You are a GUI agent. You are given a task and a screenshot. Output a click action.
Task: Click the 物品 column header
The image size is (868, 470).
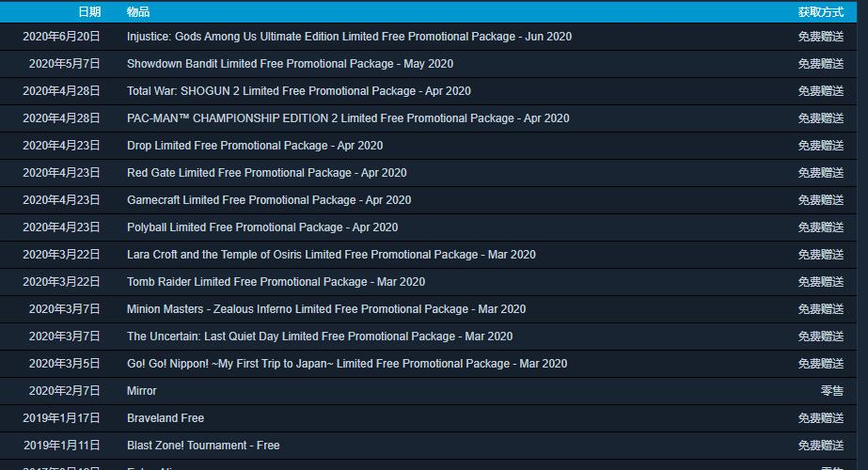tap(138, 12)
